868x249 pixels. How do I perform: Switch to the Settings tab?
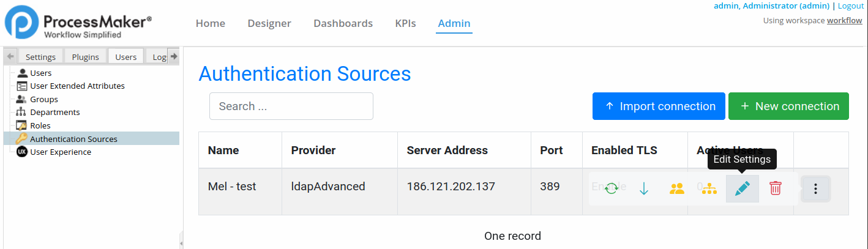(40, 57)
